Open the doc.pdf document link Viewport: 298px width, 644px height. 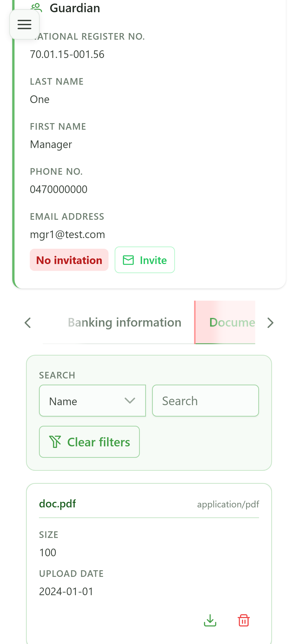57,504
